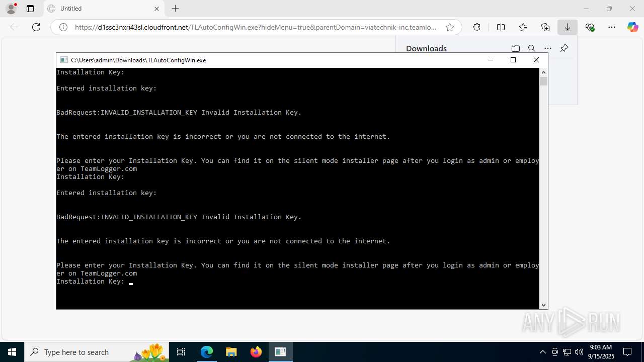Viewport: 644px width, 362px height.
Task: Open Task View on taskbar
Action: (x=182, y=352)
